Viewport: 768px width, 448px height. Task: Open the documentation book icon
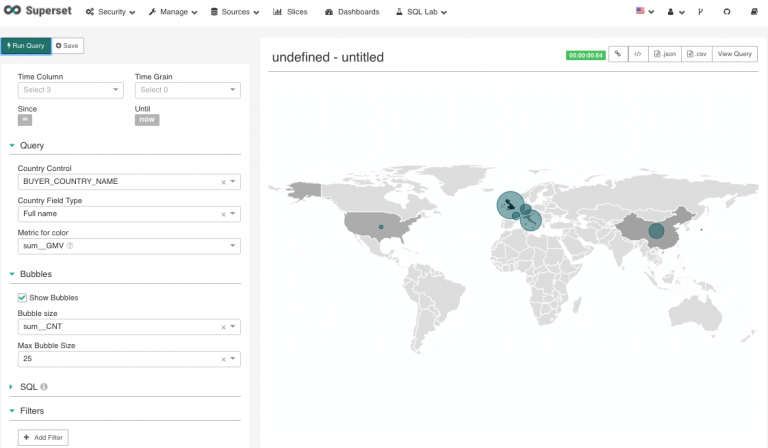point(750,12)
